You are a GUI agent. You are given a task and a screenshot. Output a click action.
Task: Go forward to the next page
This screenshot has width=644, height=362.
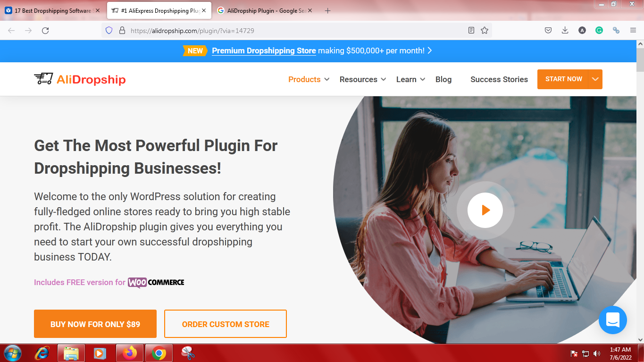coord(28,30)
